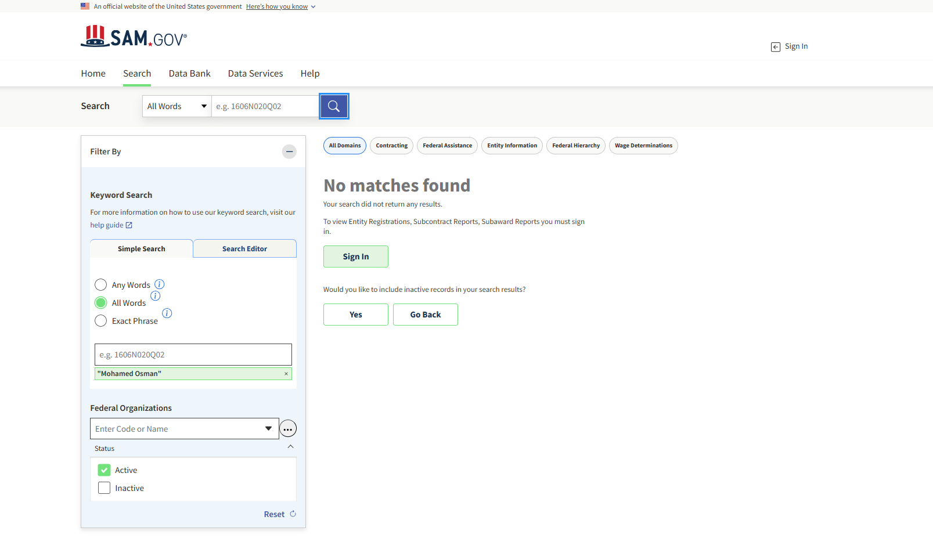
Task: Click the magnifying glass search button
Action: click(x=334, y=106)
